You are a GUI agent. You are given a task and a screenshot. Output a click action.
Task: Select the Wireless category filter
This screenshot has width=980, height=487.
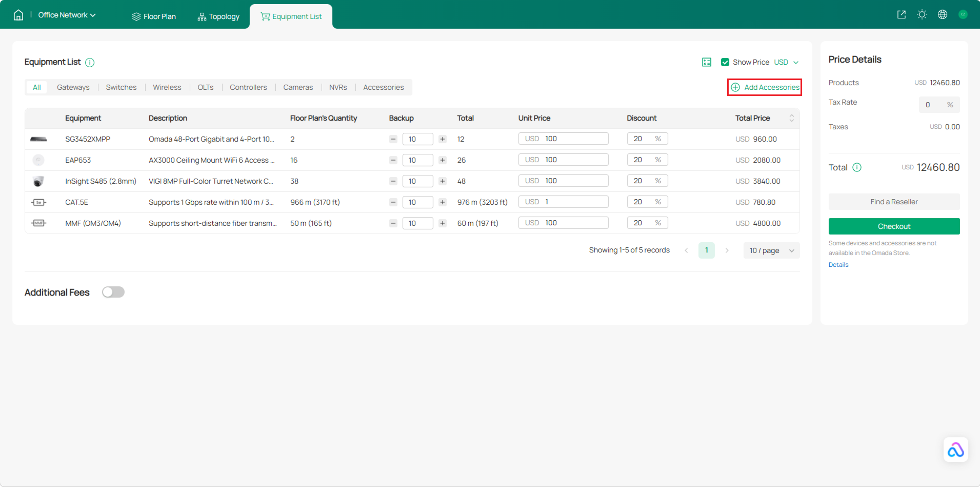pos(167,87)
